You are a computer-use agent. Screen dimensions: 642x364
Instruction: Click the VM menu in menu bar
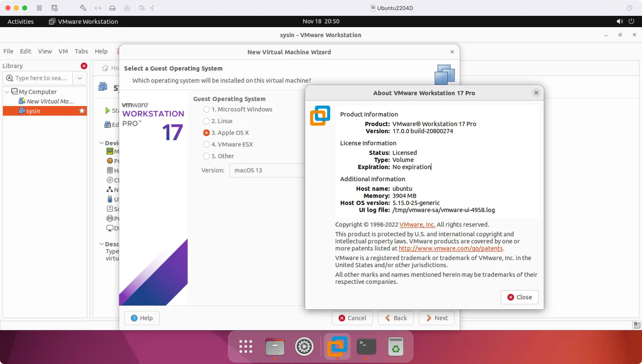tap(63, 51)
